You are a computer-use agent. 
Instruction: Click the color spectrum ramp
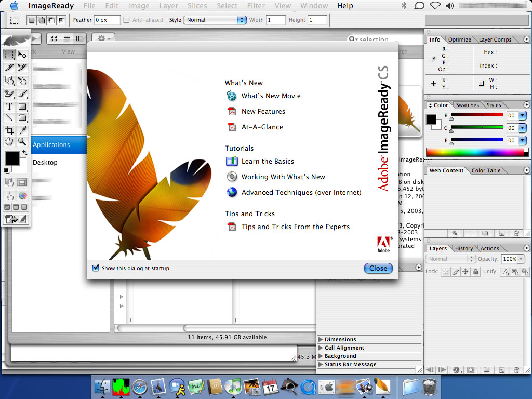[477, 152]
